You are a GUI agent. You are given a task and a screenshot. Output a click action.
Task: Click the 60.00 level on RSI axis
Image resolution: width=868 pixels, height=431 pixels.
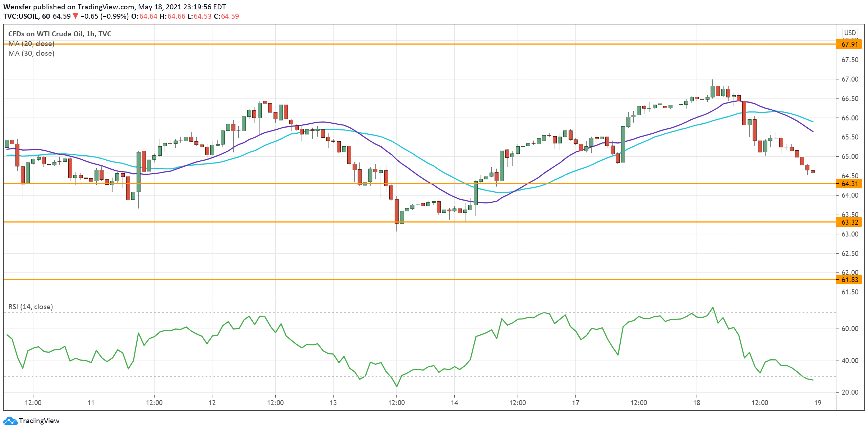[850, 329]
